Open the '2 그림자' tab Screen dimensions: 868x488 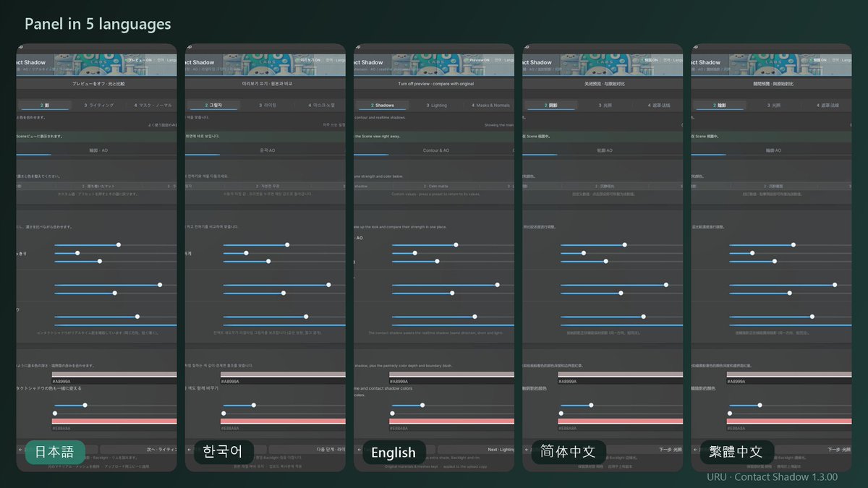click(x=212, y=105)
